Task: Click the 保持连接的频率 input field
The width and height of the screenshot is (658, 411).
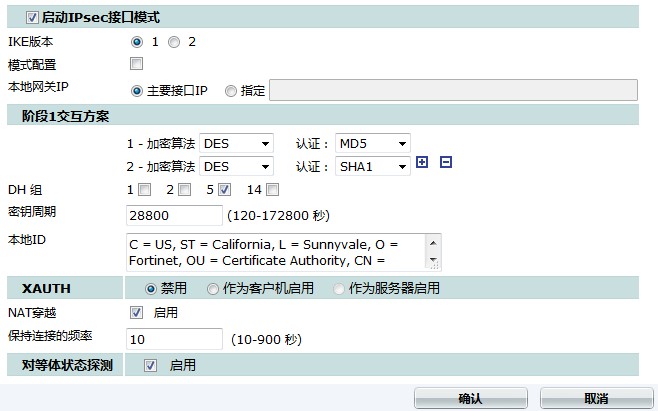Action: pos(174,340)
